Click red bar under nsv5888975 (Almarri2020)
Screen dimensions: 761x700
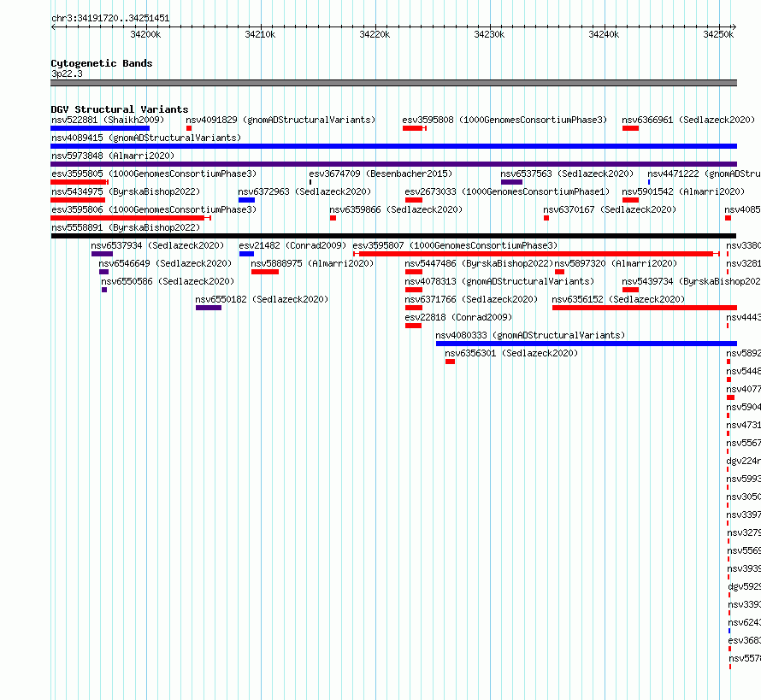(265, 272)
